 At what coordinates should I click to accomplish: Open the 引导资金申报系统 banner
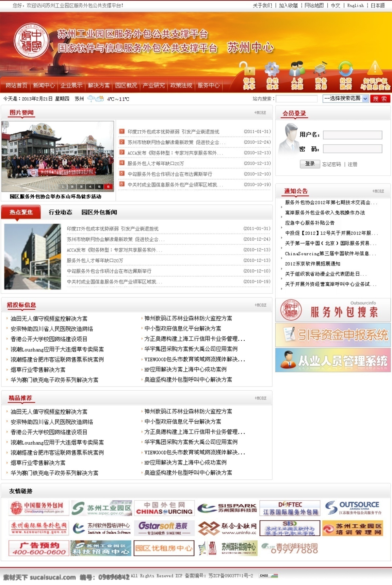click(333, 335)
